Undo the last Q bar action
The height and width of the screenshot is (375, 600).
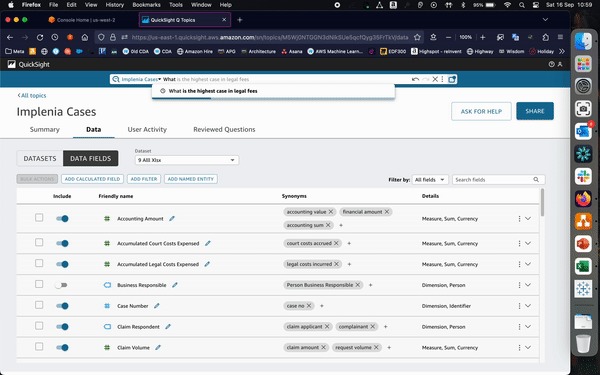pyautogui.click(x=416, y=79)
